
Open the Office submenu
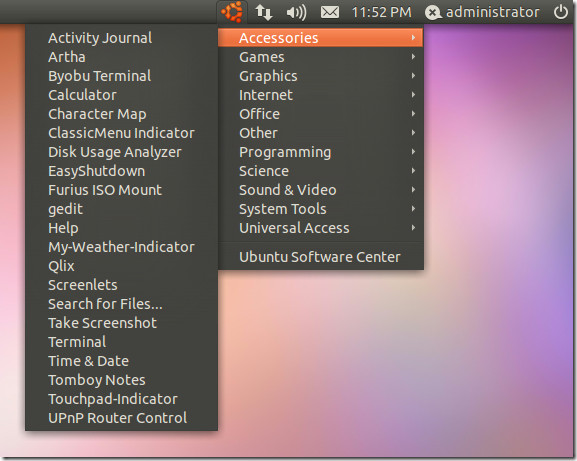320,114
